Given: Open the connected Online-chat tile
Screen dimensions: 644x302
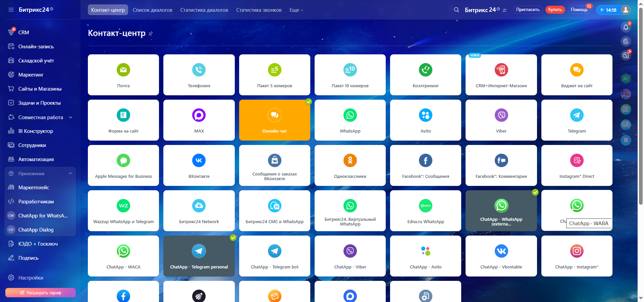Looking at the screenshot, I should (274, 120).
